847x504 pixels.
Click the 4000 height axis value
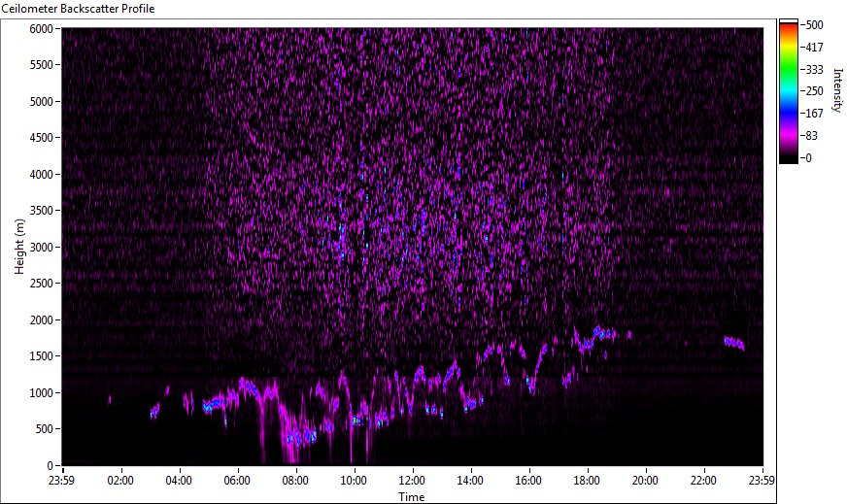pos(41,175)
